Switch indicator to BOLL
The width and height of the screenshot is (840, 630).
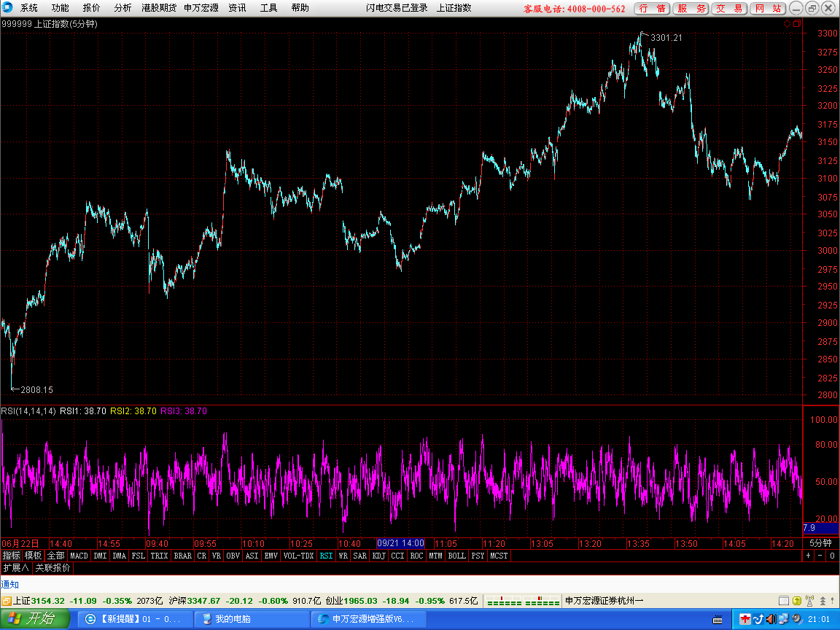pos(457,556)
